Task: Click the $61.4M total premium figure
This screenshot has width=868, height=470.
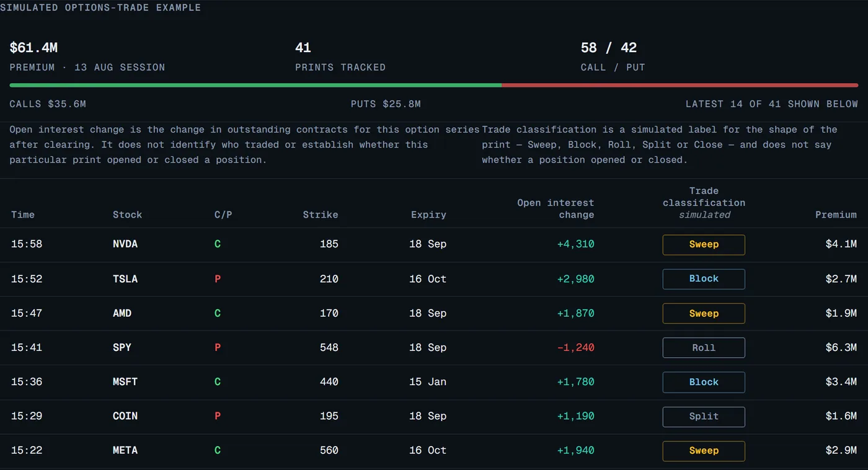Action: pos(33,48)
